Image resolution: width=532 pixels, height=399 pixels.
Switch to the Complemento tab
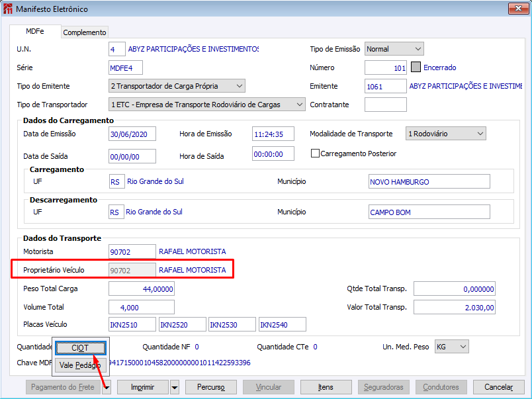(x=85, y=32)
